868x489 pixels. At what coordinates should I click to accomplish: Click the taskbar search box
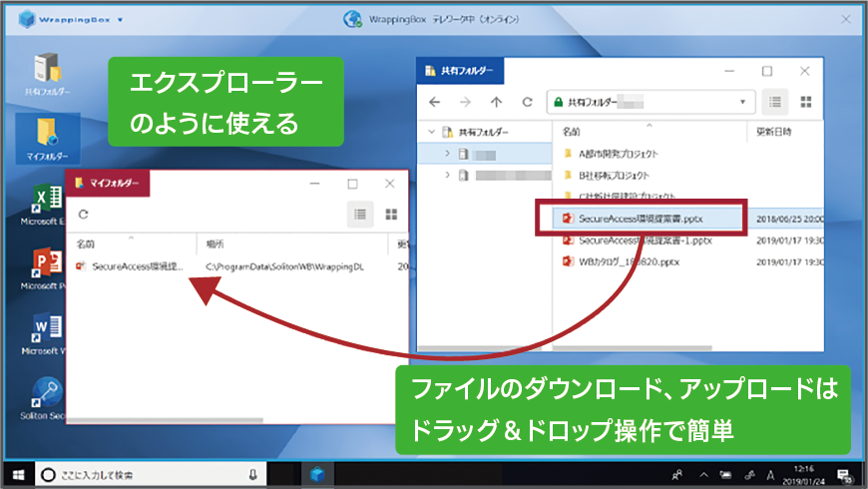pyautogui.click(x=151, y=475)
